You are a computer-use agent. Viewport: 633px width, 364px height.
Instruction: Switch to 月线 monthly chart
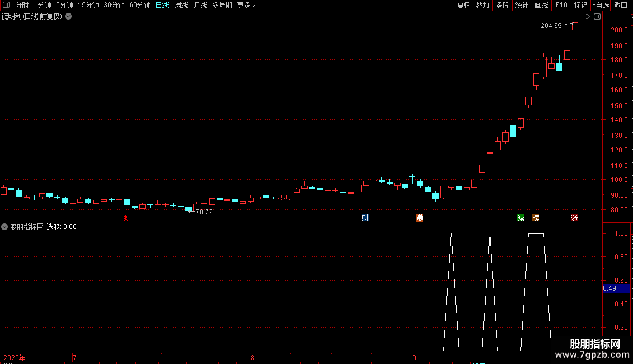tap(200, 5)
